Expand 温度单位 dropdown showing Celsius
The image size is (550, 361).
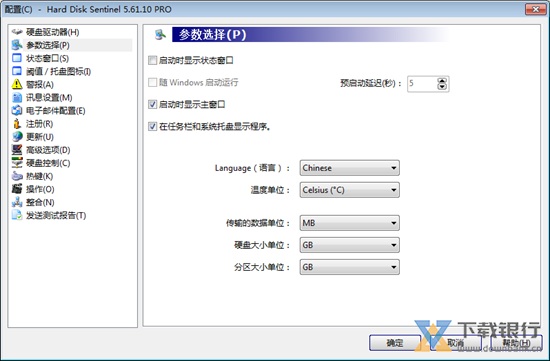click(x=349, y=190)
